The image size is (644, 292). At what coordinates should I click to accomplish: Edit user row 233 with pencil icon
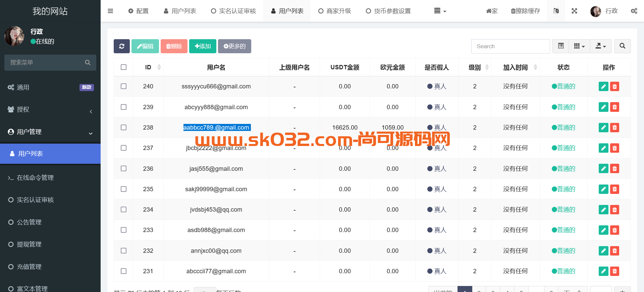point(603,230)
